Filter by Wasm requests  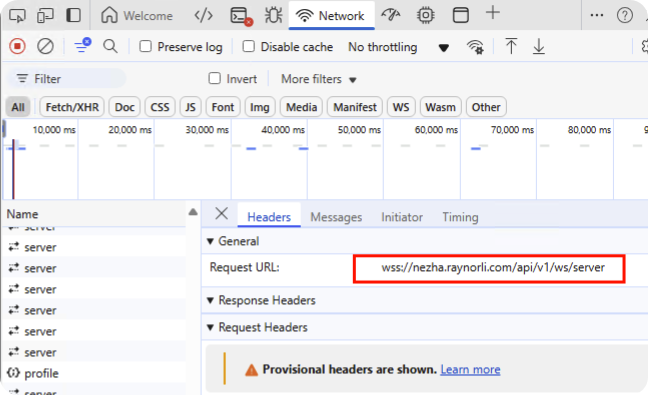[441, 107]
